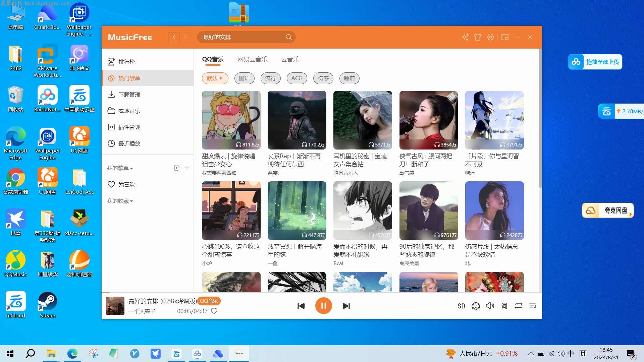Open 下载管理 in the sidebar
The width and height of the screenshot is (644, 362).
tap(148, 95)
